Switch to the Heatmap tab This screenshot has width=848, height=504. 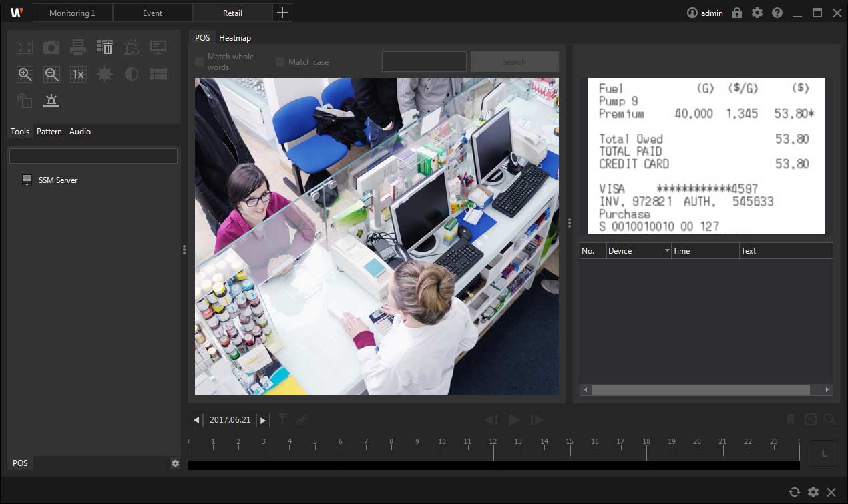tap(235, 38)
